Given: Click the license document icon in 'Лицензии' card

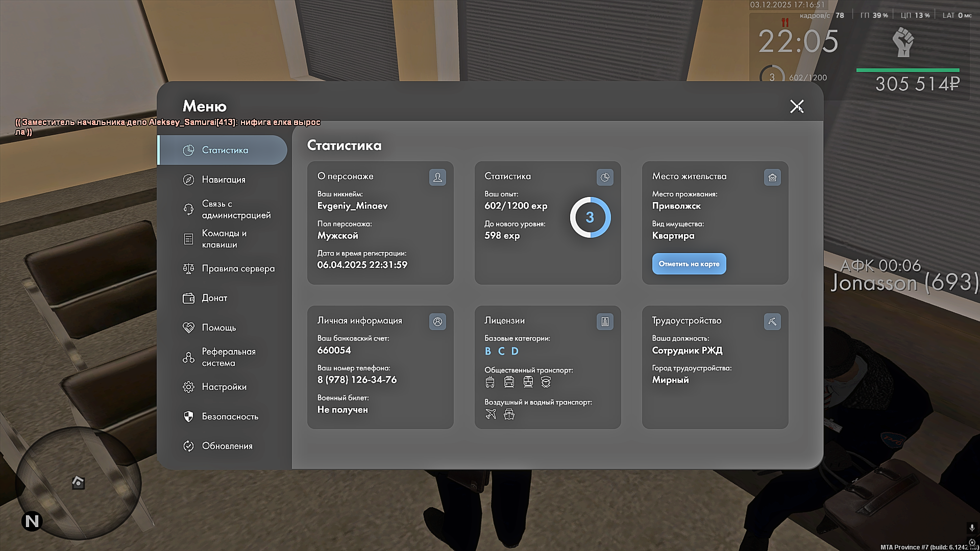Looking at the screenshot, I should (605, 321).
